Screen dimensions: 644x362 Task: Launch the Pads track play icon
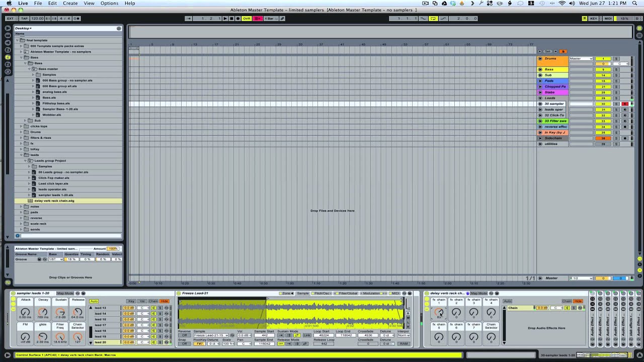(540, 81)
